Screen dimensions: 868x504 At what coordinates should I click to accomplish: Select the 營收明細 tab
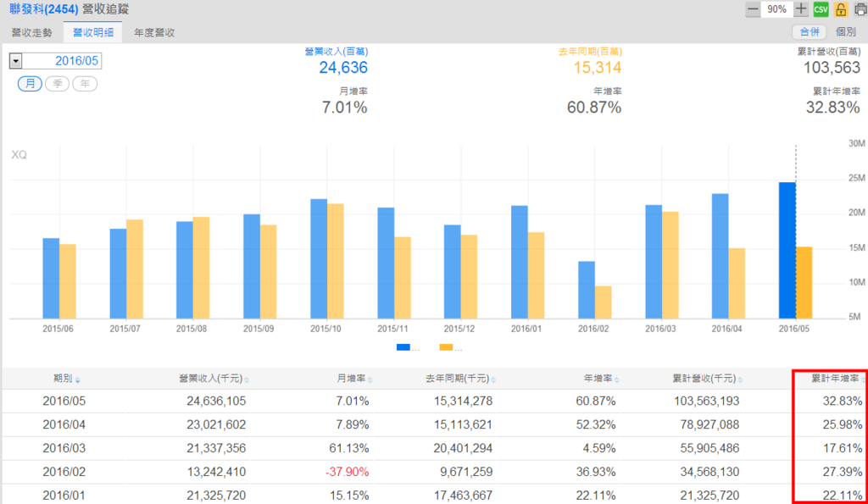pos(93,33)
